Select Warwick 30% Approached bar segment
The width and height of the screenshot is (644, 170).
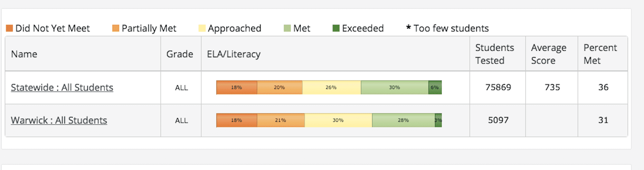pos(338,120)
